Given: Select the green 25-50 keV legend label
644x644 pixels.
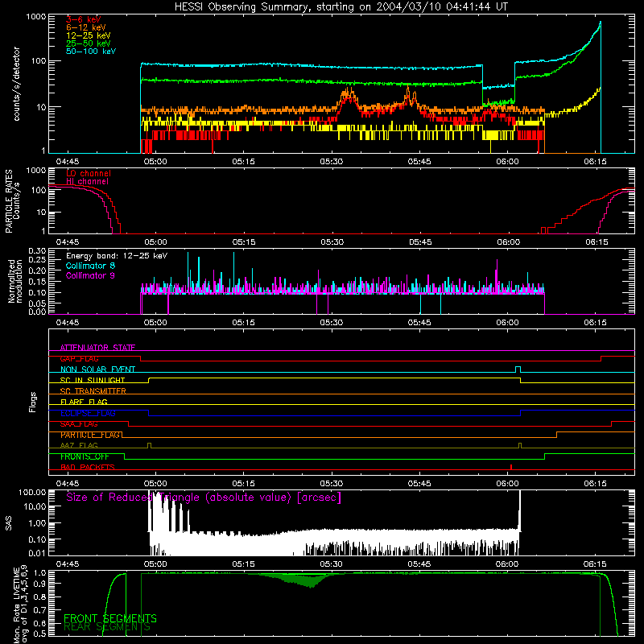Looking at the screenshot, I should coord(89,43).
